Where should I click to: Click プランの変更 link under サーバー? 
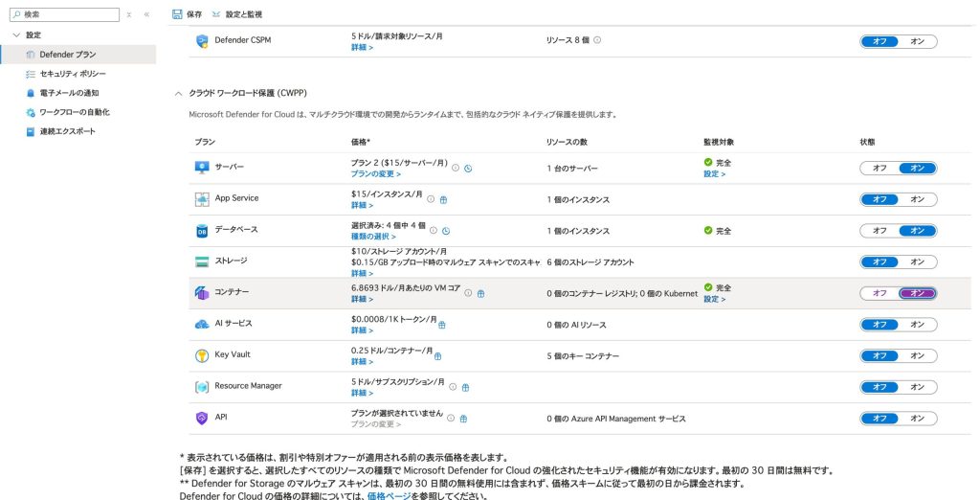[374, 174]
